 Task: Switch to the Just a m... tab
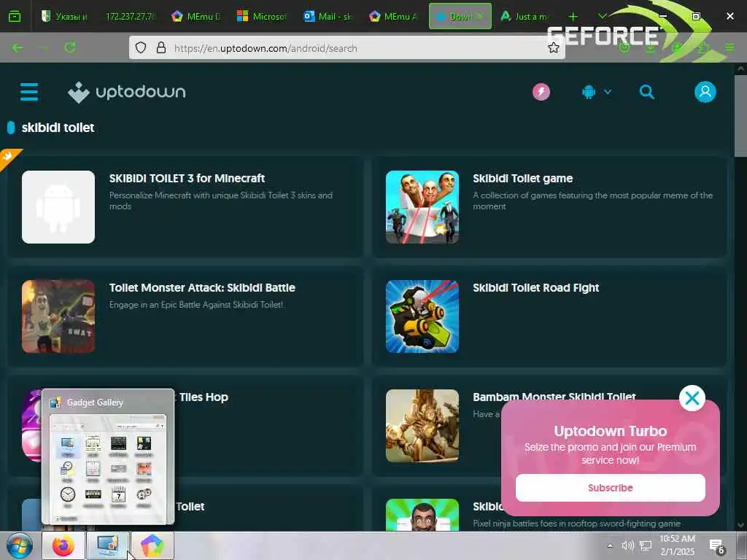525,16
